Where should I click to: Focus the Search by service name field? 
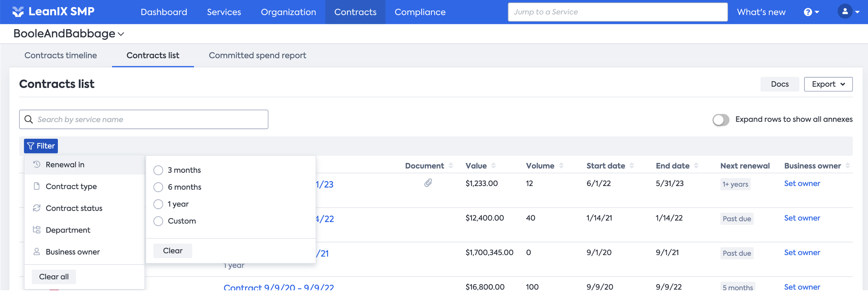point(144,119)
